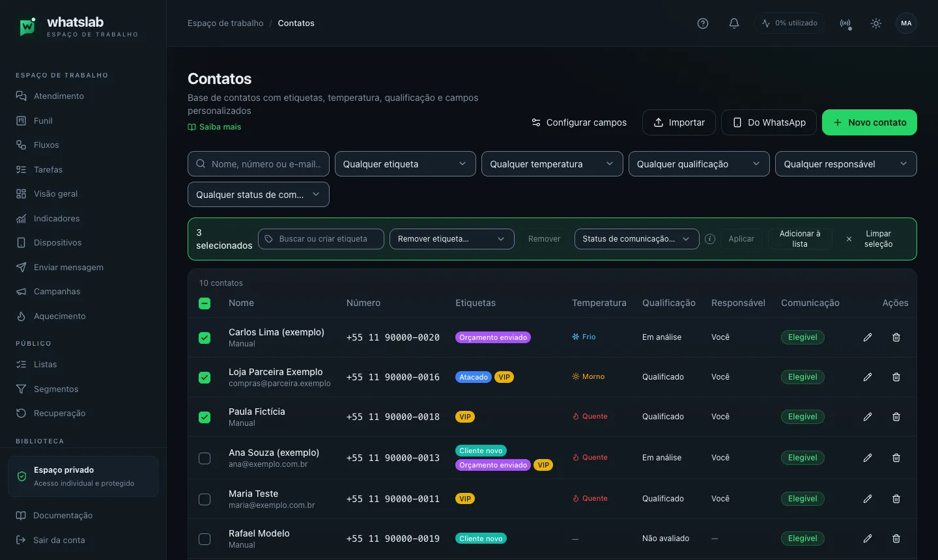Click the whatslab logo icon

click(27, 27)
